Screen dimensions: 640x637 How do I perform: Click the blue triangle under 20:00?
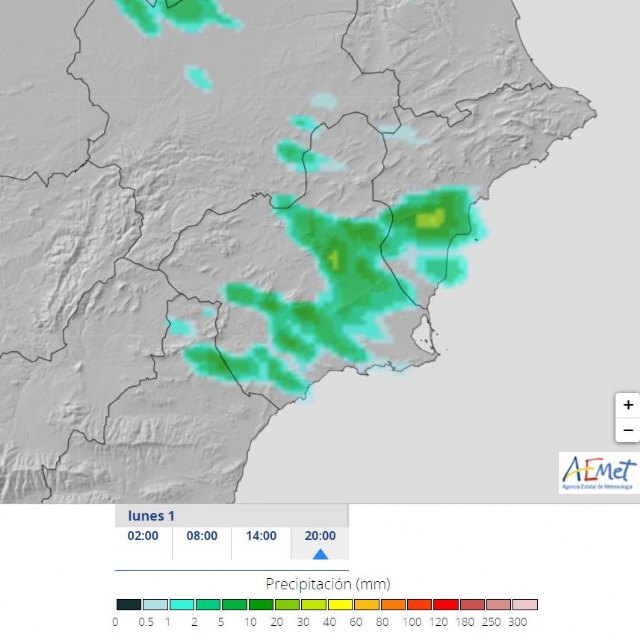[x=320, y=553]
